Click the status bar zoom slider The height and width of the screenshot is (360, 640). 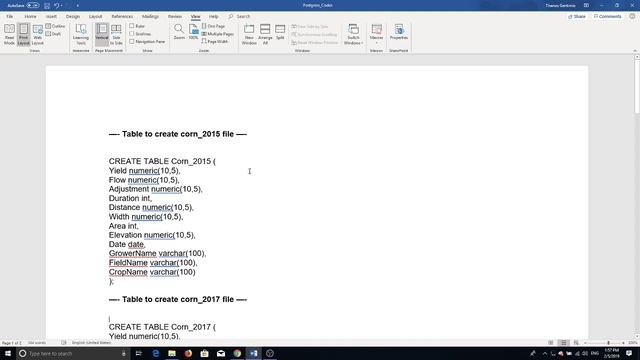pyautogui.click(x=604, y=343)
